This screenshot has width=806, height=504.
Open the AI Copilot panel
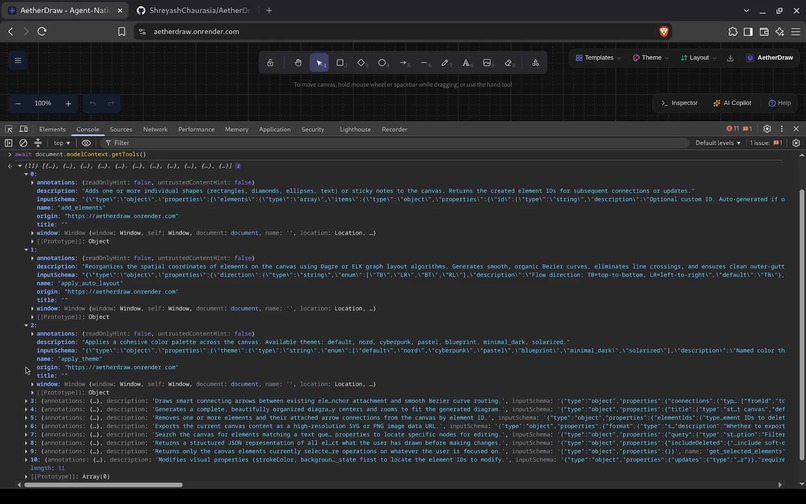click(732, 103)
